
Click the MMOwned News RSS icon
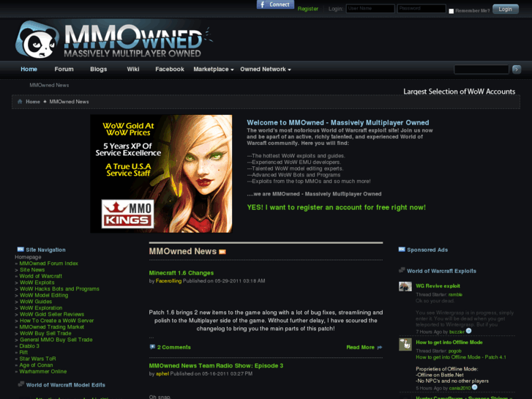(x=222, y=252)
